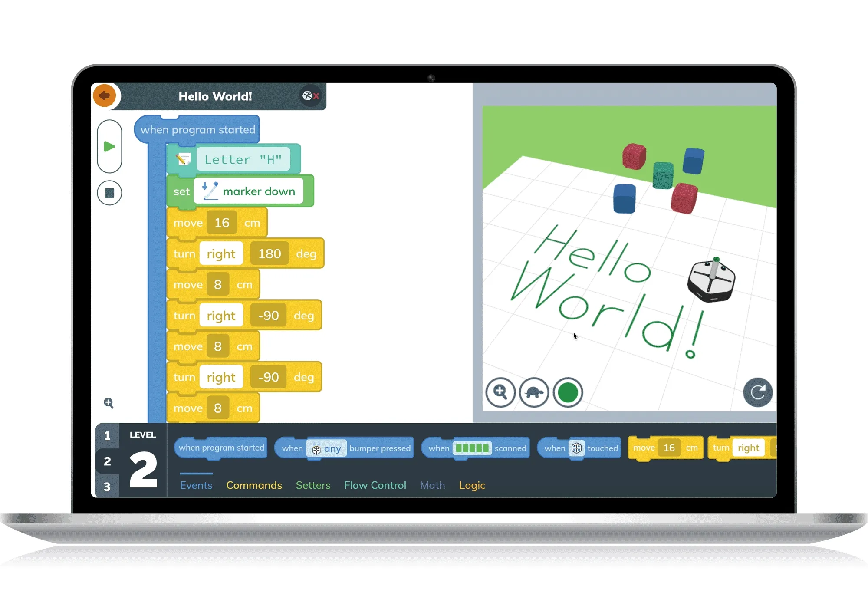Click the stop button to halt execution
Viewport: 868px width, 609px height.
[x=109, y=193]
